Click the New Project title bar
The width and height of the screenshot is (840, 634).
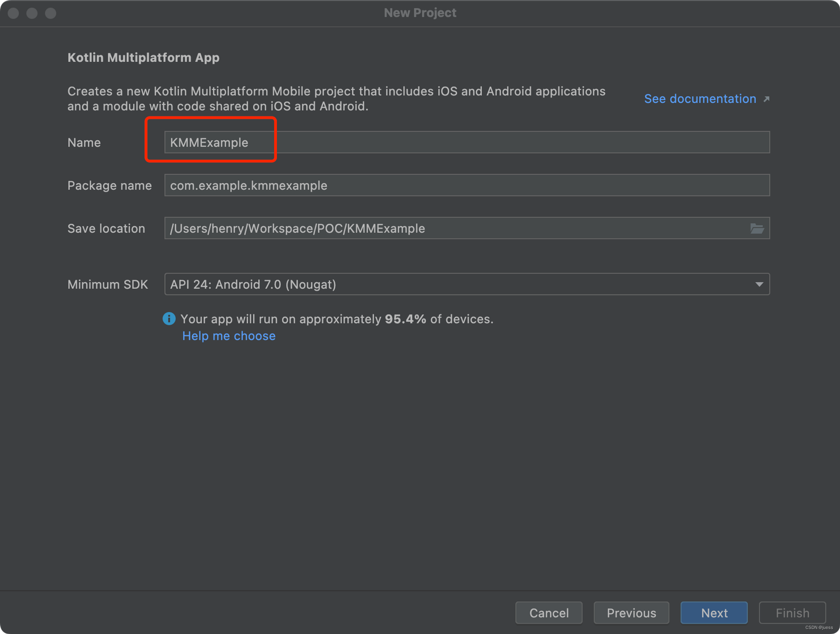(x=420, y=13)
